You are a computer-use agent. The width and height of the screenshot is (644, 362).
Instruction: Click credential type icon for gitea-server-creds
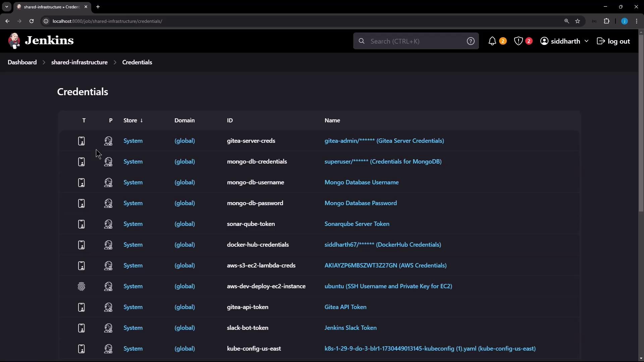point(82,141)
